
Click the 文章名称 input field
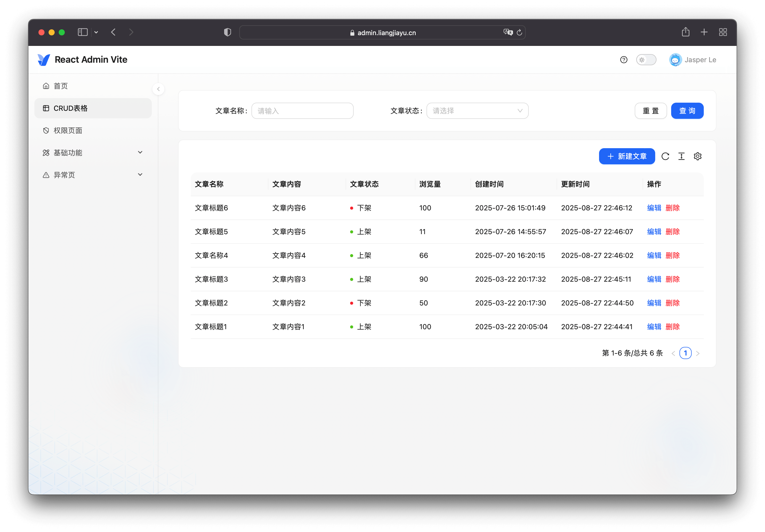click(x=302, y=110)
